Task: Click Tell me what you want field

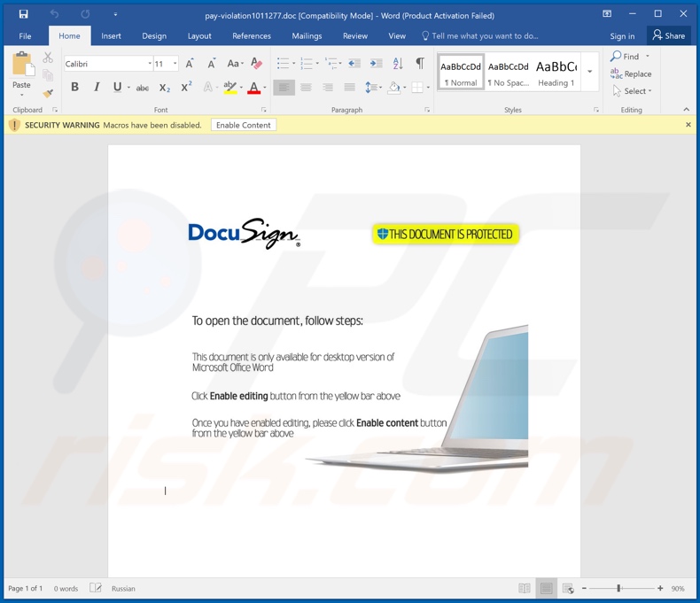Action: click(x=480, y=36)
